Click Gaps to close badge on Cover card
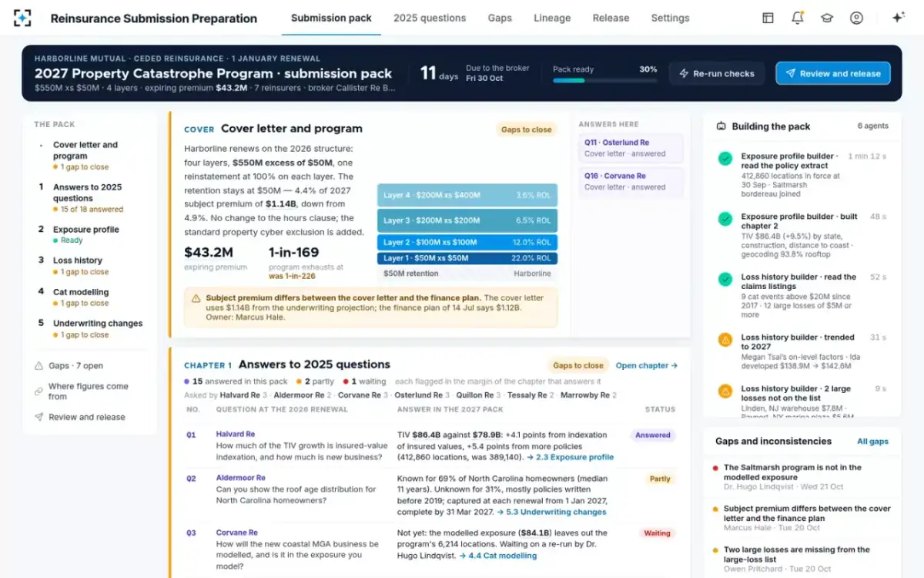Viewport: 924px width, 578px height. (x=527, y=129)
